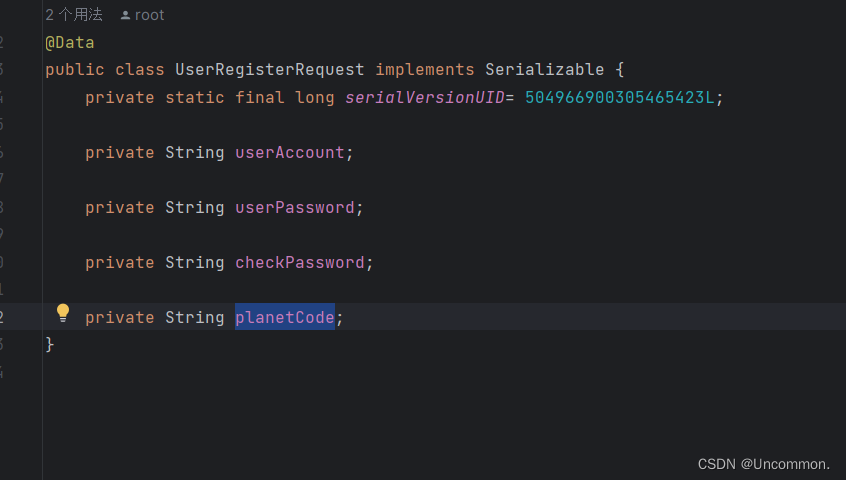Click 'String' type on checkPassword line
The image size is (846, 480).
195,263
